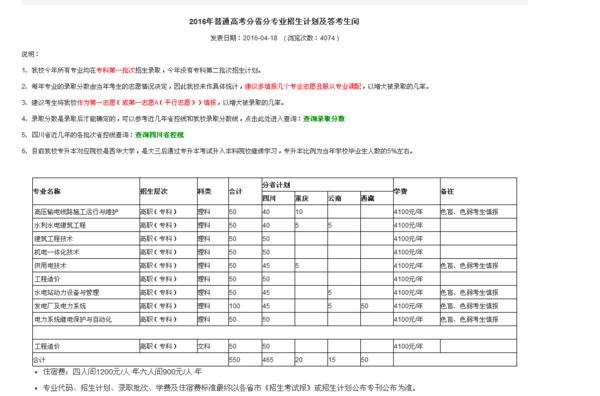Click the 西藏 value 50 in 发电厂及电力系统 row

pos(365,306)
